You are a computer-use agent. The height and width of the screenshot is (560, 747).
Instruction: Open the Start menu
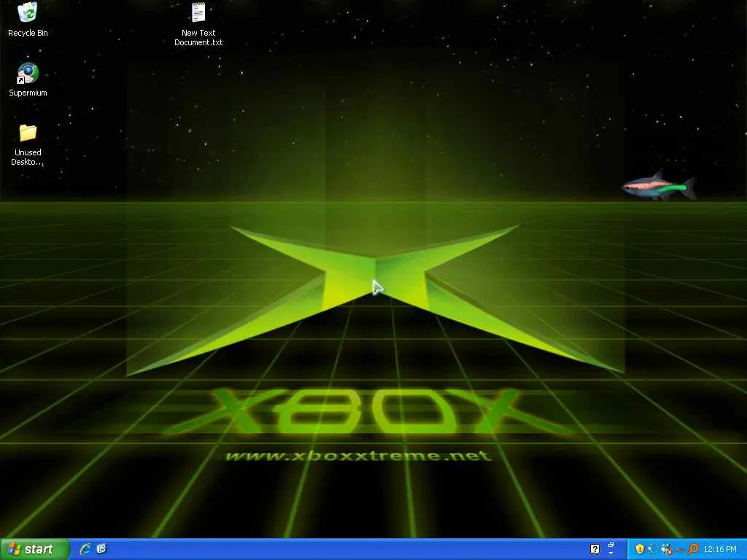point(34,549)
